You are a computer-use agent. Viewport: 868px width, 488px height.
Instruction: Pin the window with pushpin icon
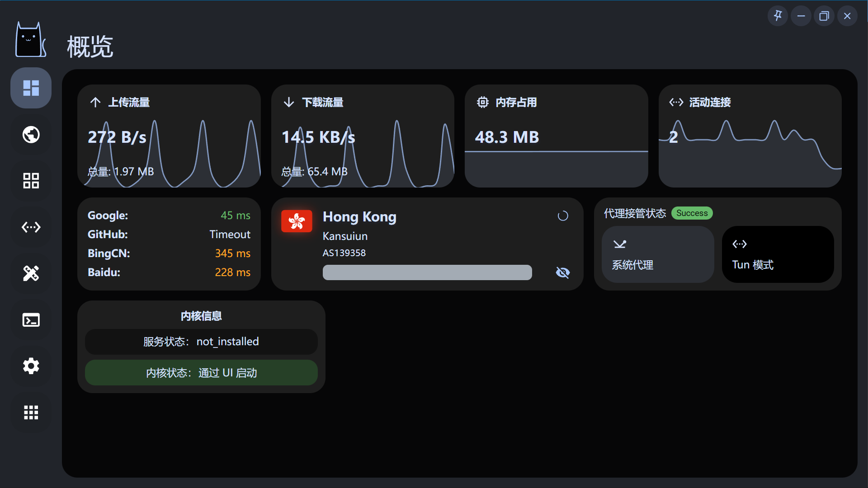point(778,16)
